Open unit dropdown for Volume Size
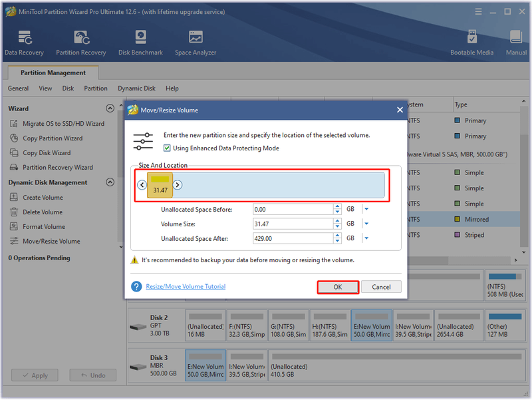Viewport: 532px width, 400px height. click(366, 224)
